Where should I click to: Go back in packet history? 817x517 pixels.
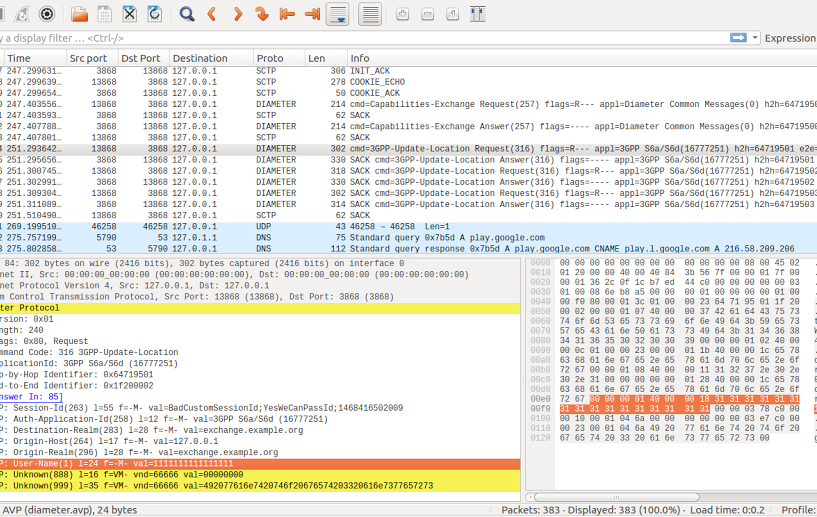(x=212, y=14)
